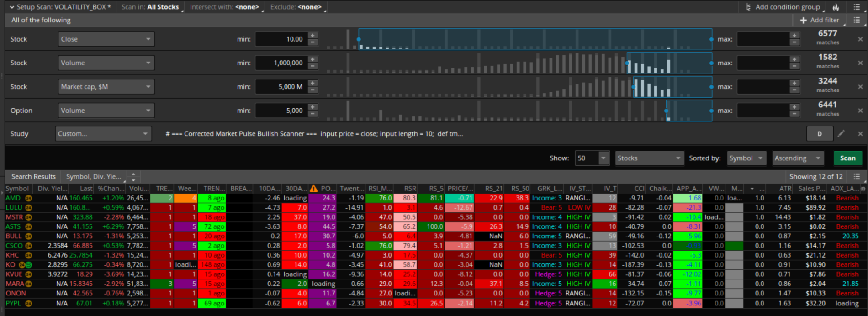The image size is (868, 316).
Task: Click the green icon next to KO
Action: (29, 265)
